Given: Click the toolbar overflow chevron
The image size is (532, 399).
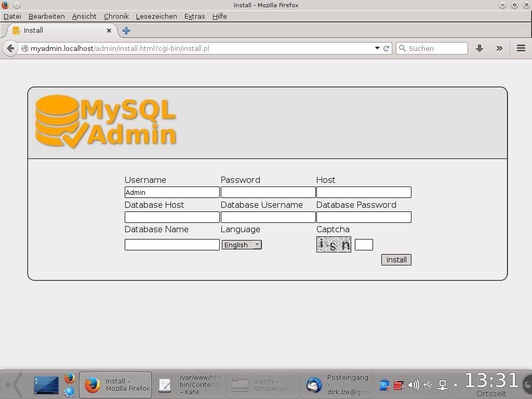Looking at the screenshot, I should tap(499, 48).
